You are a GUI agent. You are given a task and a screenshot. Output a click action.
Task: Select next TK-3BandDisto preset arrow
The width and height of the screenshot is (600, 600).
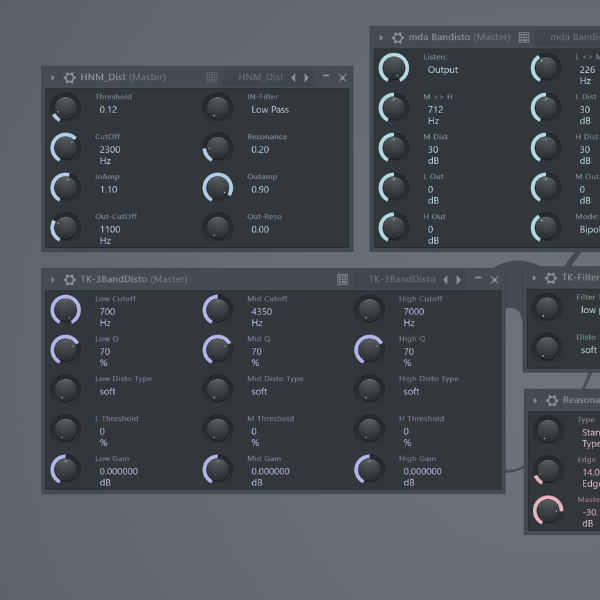[x=458, y=280]
